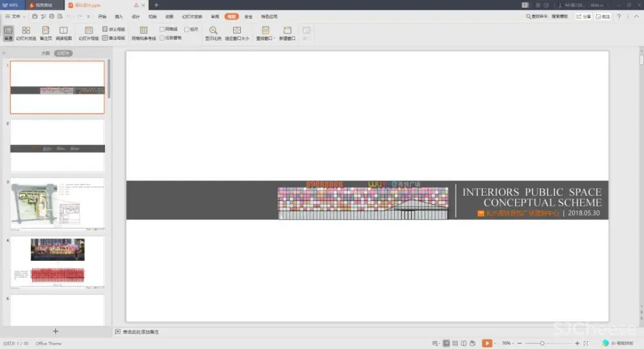The height and width of the screenshot is (349, 644).
Task: Open the Insert ribbon tab
Action: click(118, 16)
